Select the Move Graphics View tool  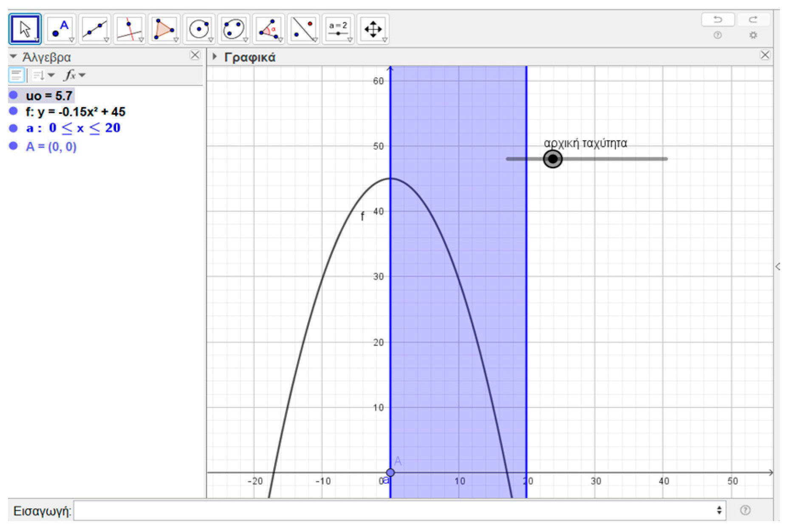(373, 29)
